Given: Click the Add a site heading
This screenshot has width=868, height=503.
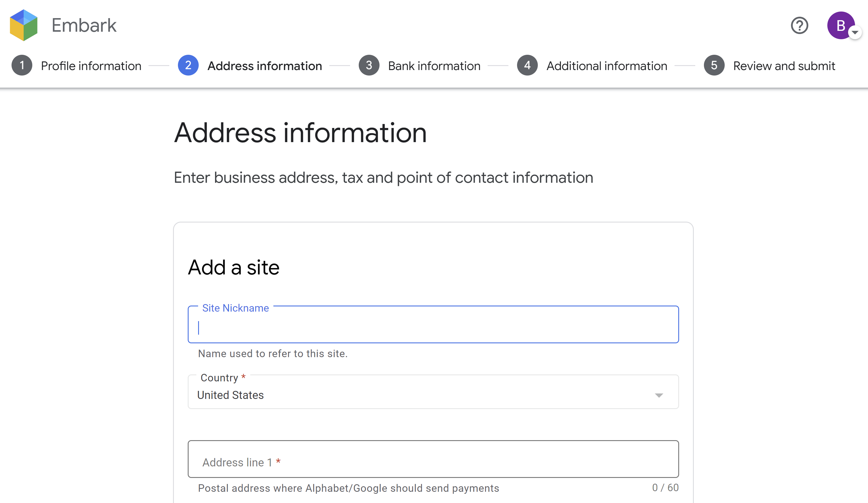Looking at the screenshot, I should [234, 267].
